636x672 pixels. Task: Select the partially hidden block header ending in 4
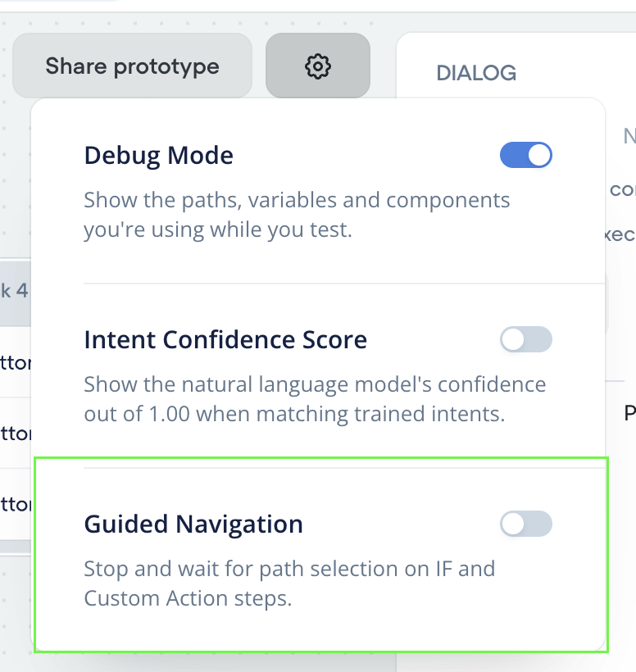pos(15,292)
